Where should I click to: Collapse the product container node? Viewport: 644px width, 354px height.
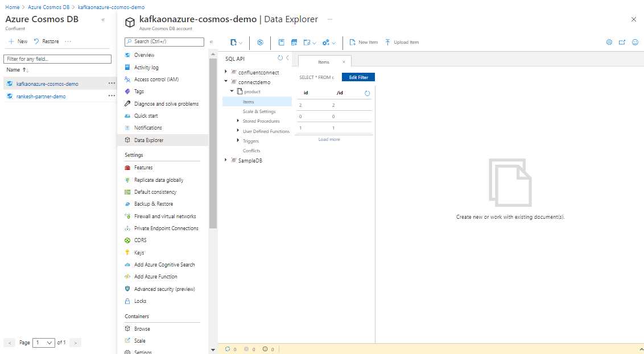point(232,91)
